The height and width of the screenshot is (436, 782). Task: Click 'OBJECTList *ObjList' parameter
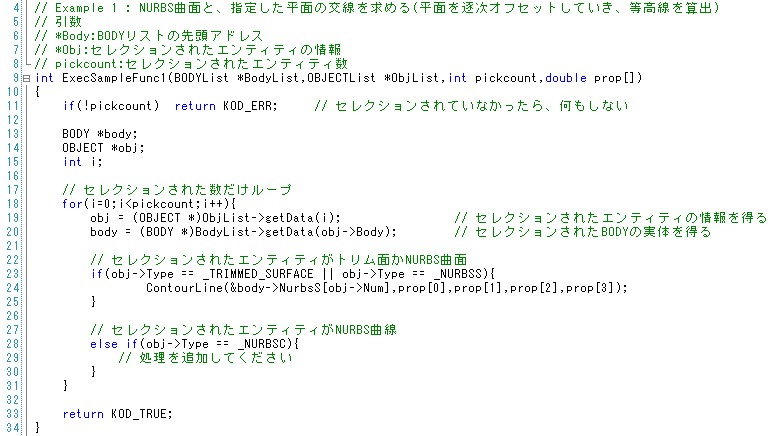coord(373,78)
